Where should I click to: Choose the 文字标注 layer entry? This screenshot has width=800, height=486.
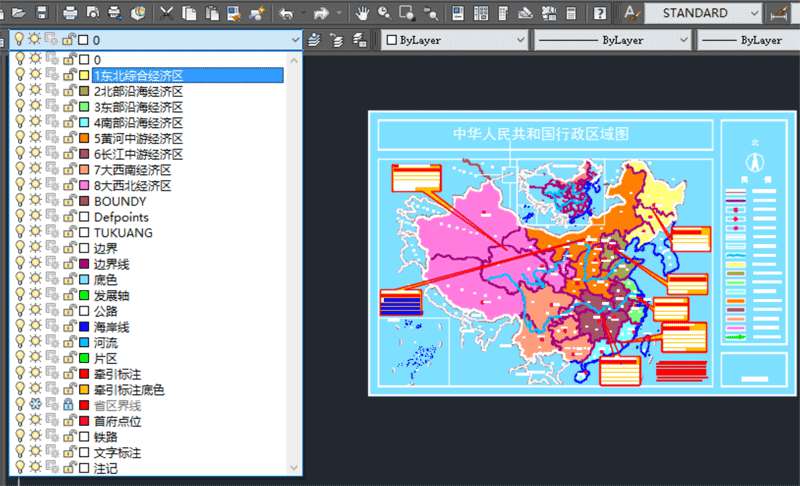coord(117,452)
